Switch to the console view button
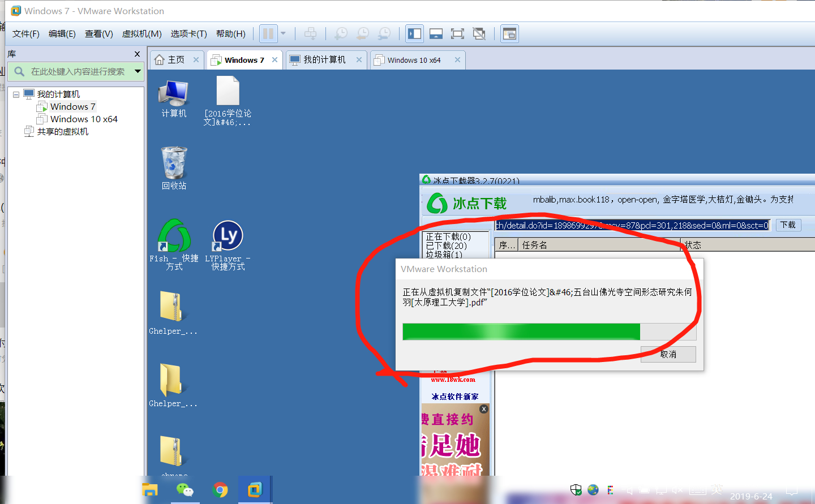This screenshot has width=815, height=504. tap(509, 34)
